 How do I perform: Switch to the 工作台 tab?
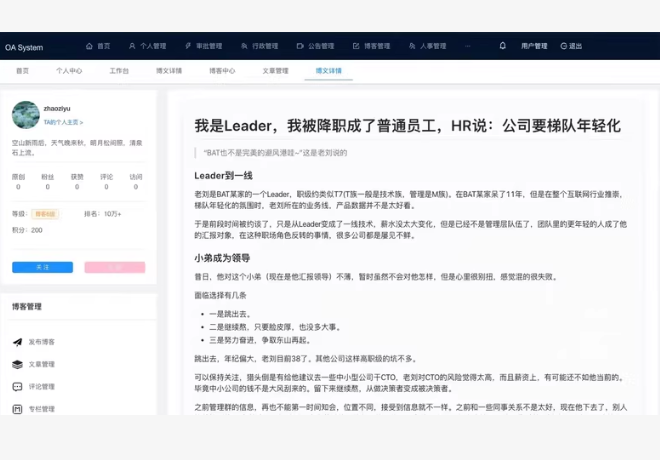119,71
